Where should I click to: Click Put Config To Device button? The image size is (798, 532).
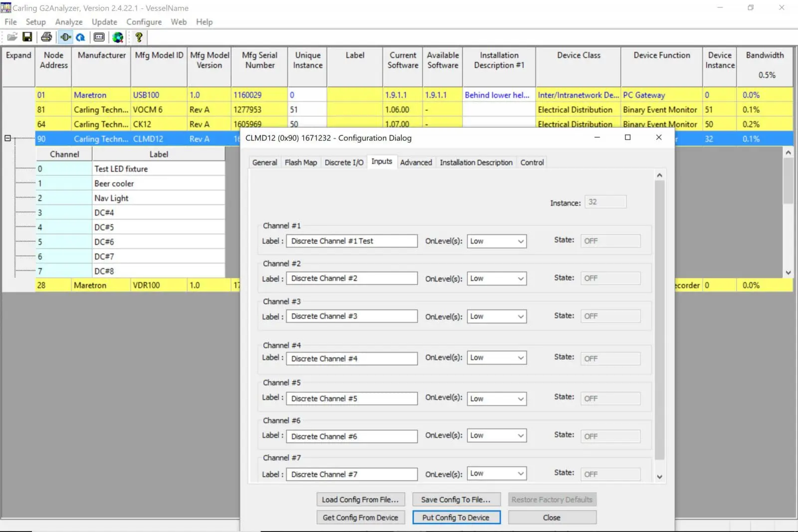click(x=456, y=518)
